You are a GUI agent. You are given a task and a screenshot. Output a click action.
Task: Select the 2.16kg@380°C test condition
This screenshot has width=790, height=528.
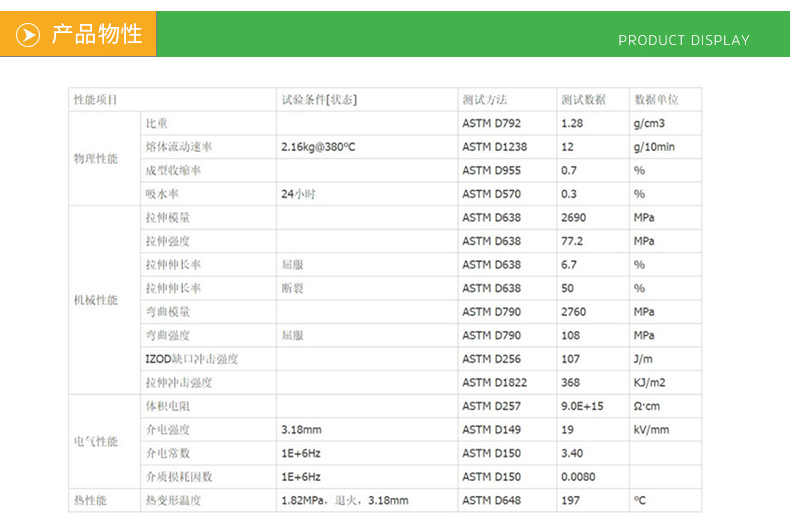pos(318,147)
